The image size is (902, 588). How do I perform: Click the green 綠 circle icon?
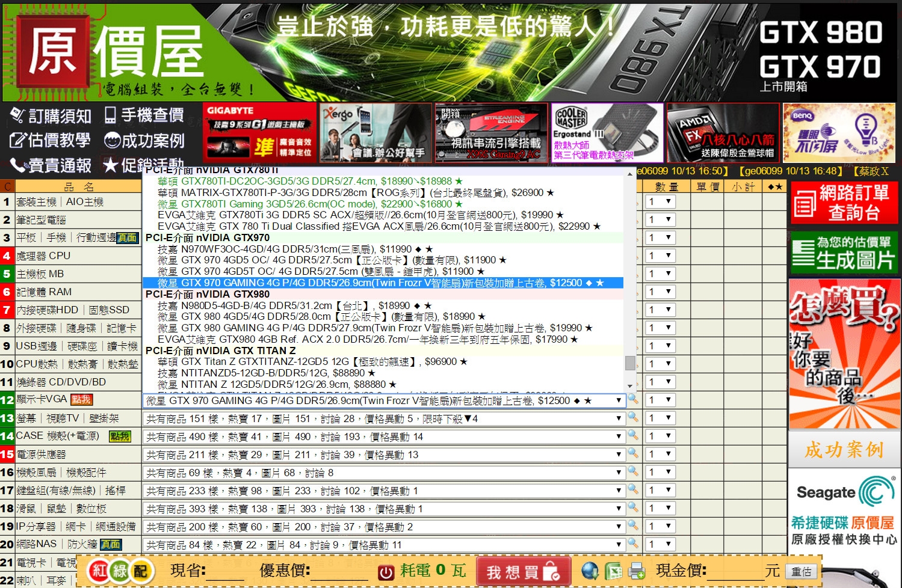(x=120, y=571)
